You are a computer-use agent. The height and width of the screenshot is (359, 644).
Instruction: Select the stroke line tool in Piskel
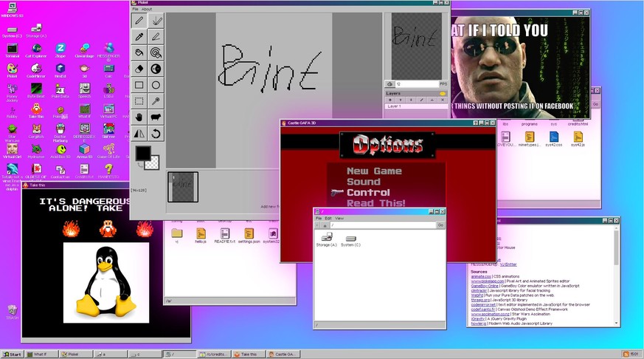(x=156, y=37)
